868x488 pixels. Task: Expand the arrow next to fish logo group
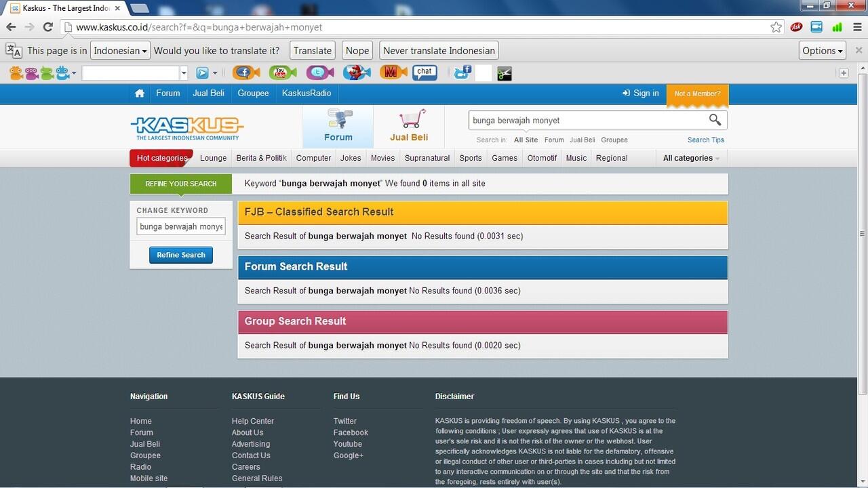coord(73,73)
